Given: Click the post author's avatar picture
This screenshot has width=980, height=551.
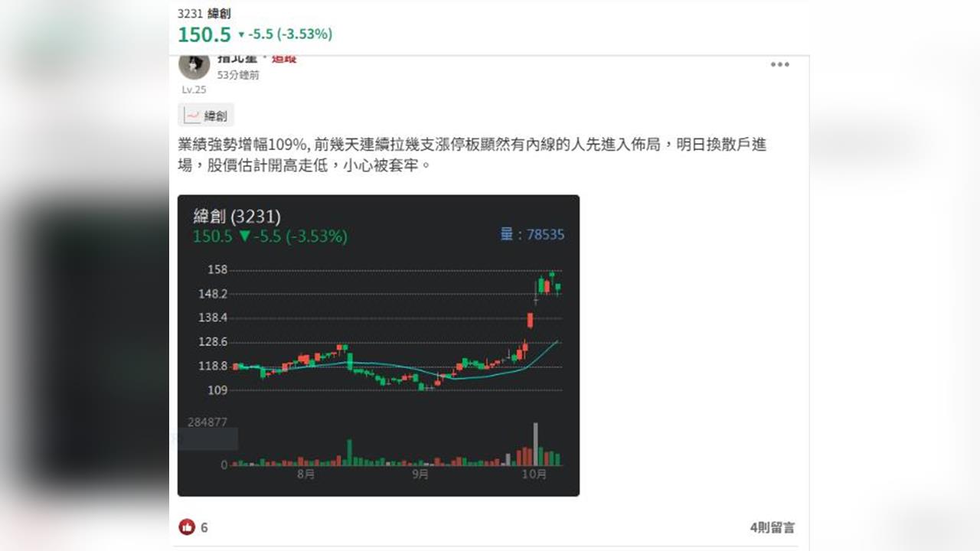Looking at the screenshot, I should 194,65.
